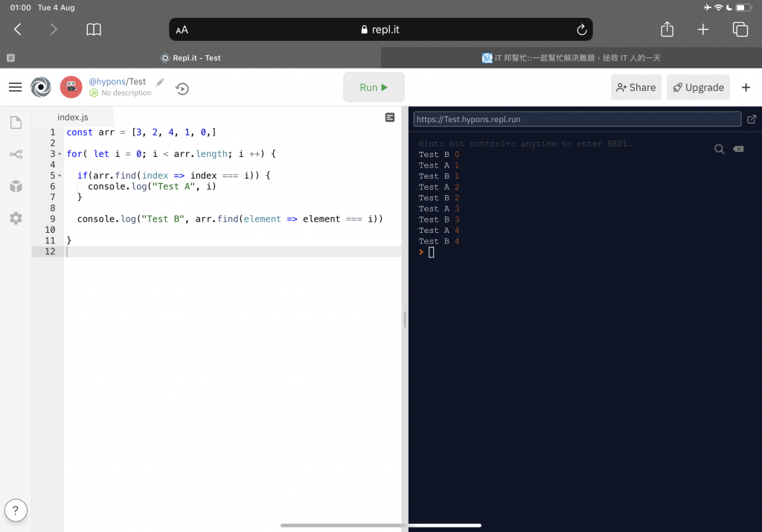
Task: Click the Repl.it swirl logo
Action: click(x=41, y=88)
